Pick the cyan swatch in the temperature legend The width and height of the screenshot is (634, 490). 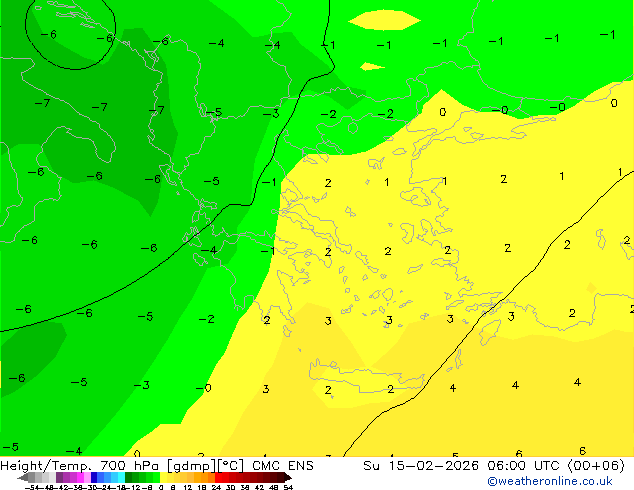pos(121,478)
